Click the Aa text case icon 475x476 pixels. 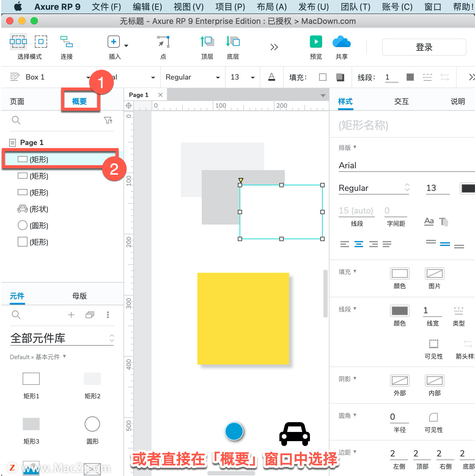(429, 221)
